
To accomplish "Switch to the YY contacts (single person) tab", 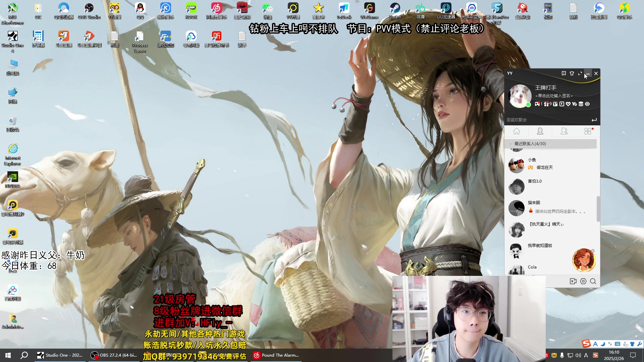I will point(540,131).
